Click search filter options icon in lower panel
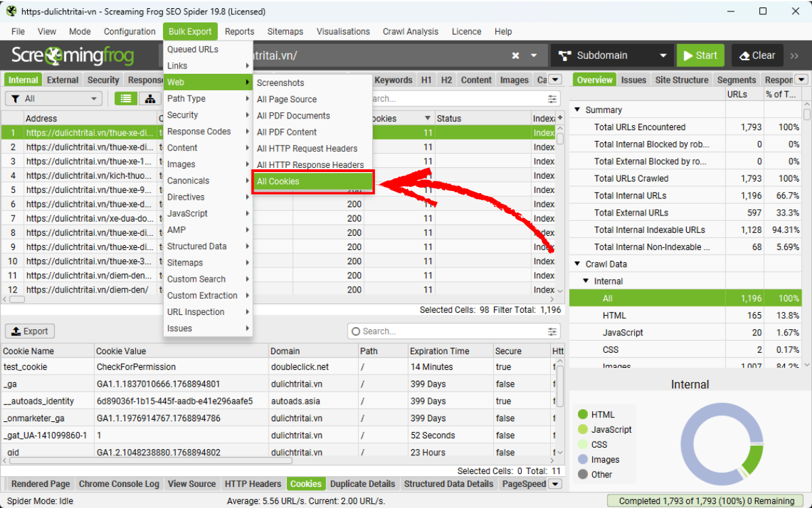 click(554, 331)
